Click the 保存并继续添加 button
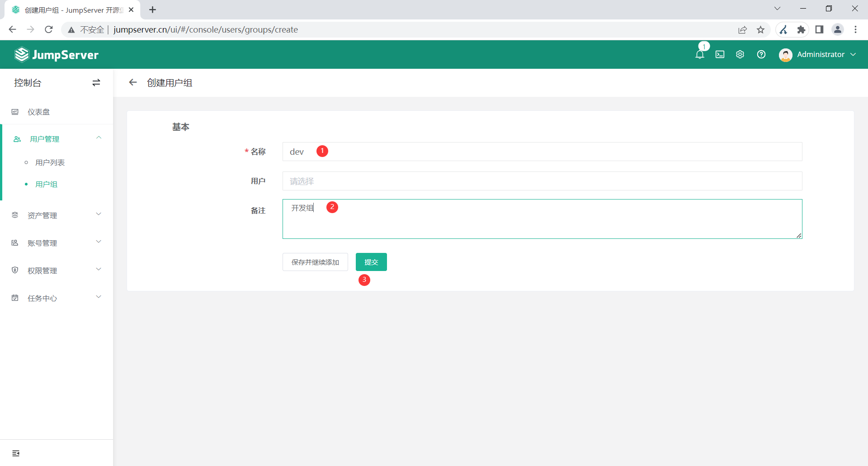 [x=315, y=262]
